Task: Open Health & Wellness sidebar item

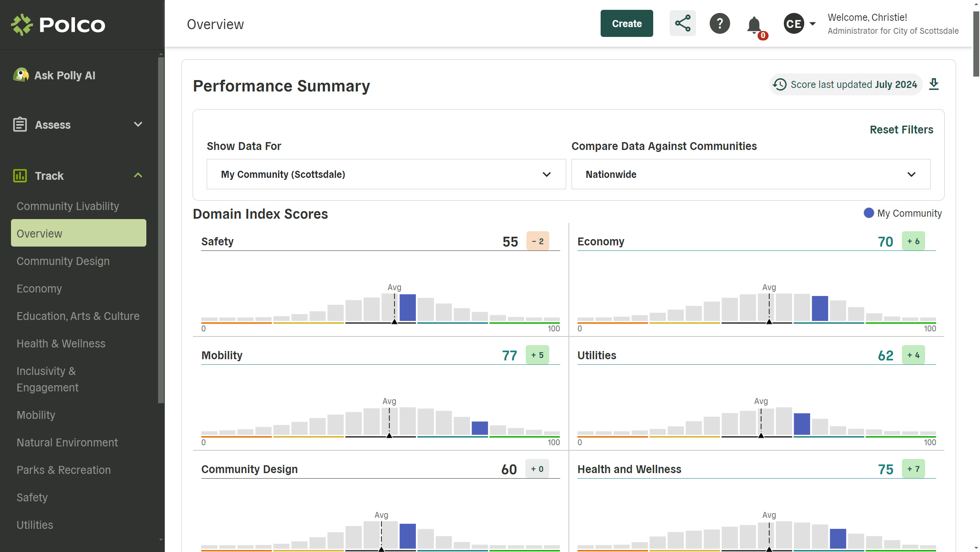Action: pyautogui.click(x=61, y=344)
